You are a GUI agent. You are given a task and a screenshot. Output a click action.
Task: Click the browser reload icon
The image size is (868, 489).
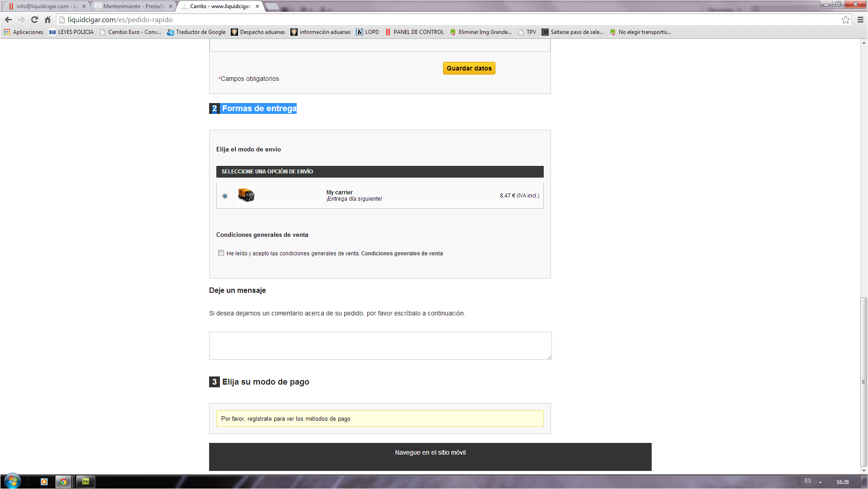tap(34, 19)
